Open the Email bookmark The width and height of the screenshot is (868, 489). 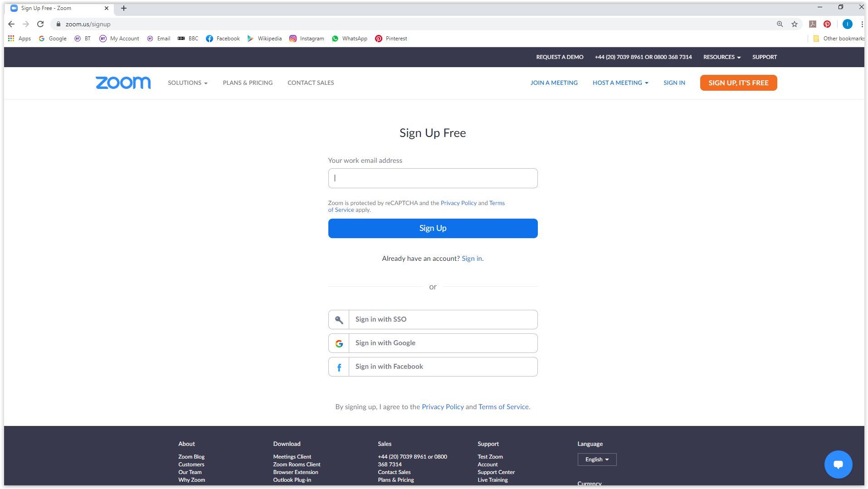[x=159, y=39]
